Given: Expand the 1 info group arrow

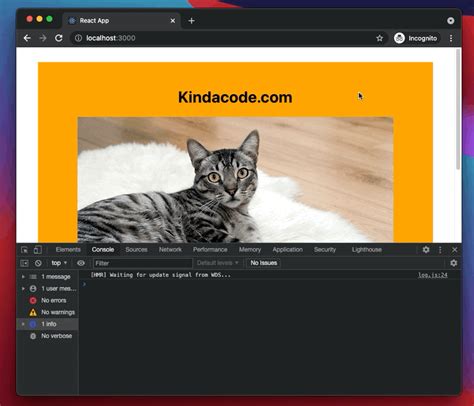Looking at the screenshot, I should click(23, 324).
